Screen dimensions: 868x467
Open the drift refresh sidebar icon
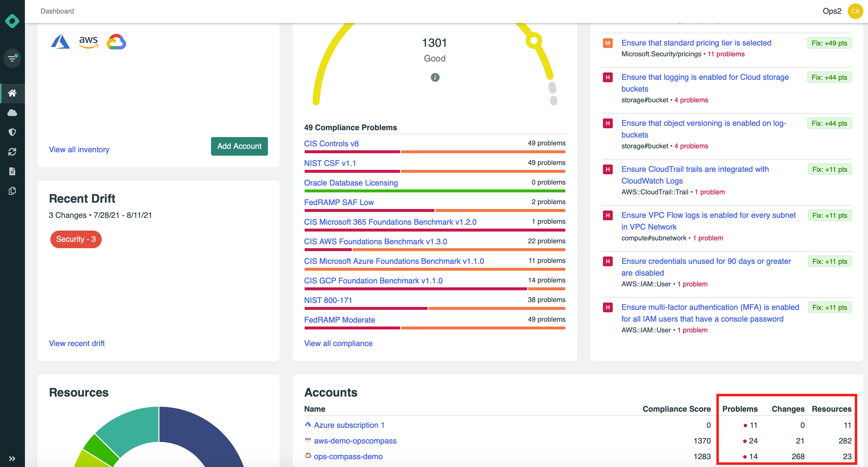pyautogui.click(x=12, y=152)
